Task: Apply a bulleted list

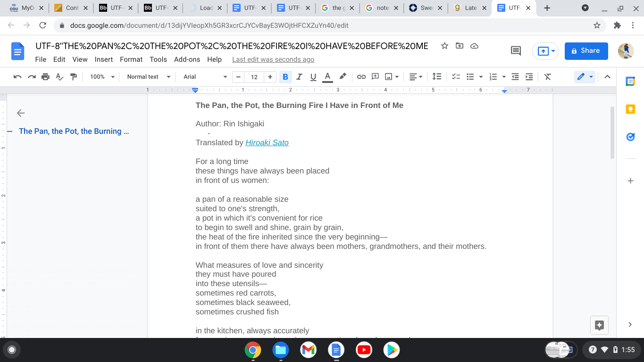Action: coord(470,77)
